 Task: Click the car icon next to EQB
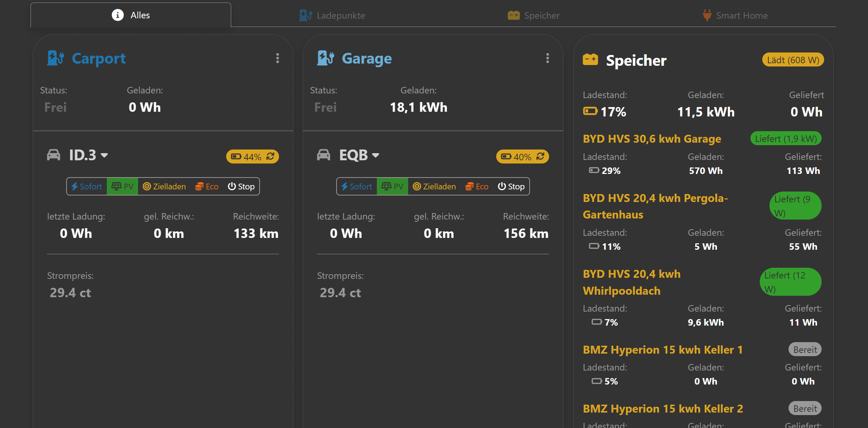(x=324, y=155)
